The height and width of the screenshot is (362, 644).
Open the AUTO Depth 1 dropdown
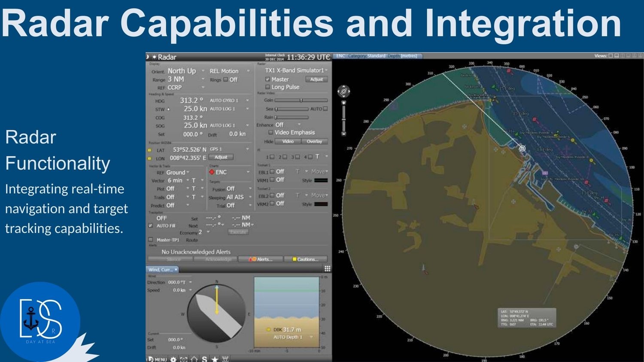(293, 337)
